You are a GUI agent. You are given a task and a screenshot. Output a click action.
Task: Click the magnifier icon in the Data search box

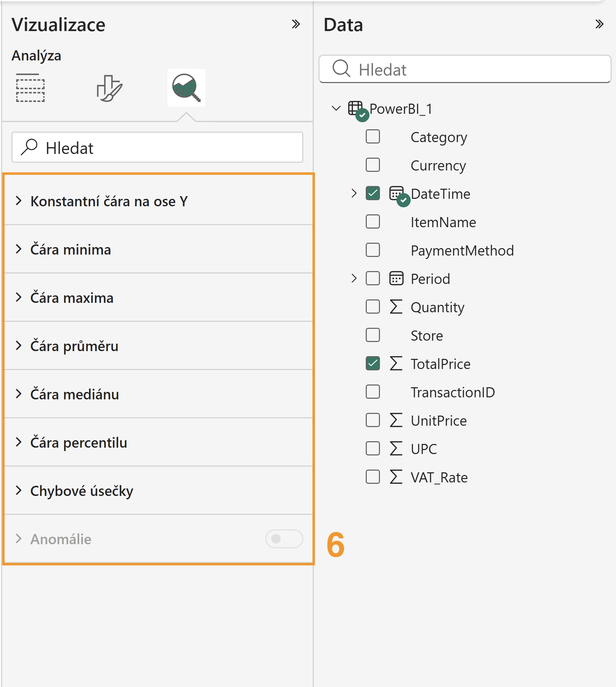pos(341,69)
